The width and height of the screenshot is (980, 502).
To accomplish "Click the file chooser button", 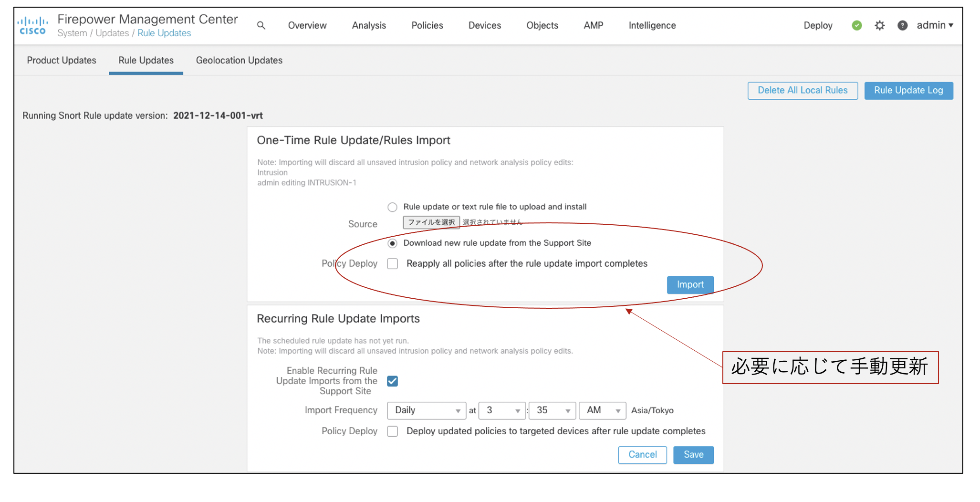I will click(431, 222).
